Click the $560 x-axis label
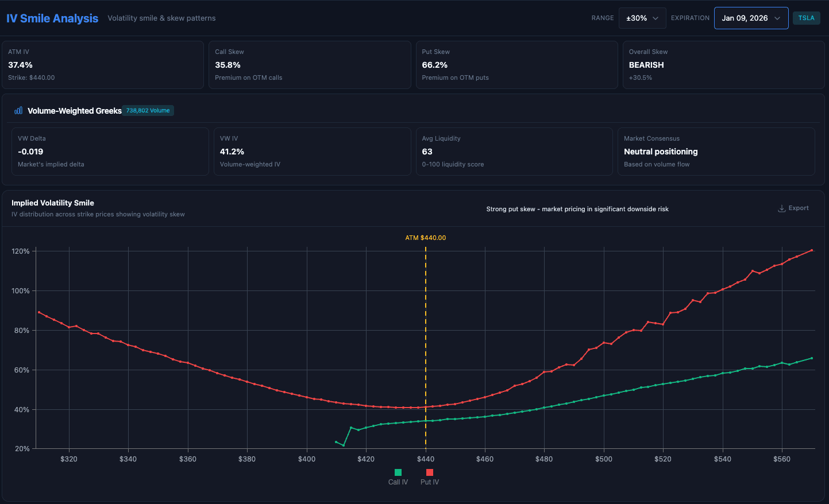 (782, 459)
